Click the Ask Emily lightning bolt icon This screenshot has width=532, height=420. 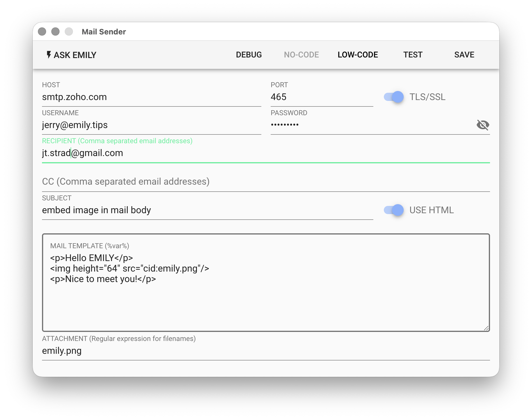pyautogui.click(x=49, y=55)
